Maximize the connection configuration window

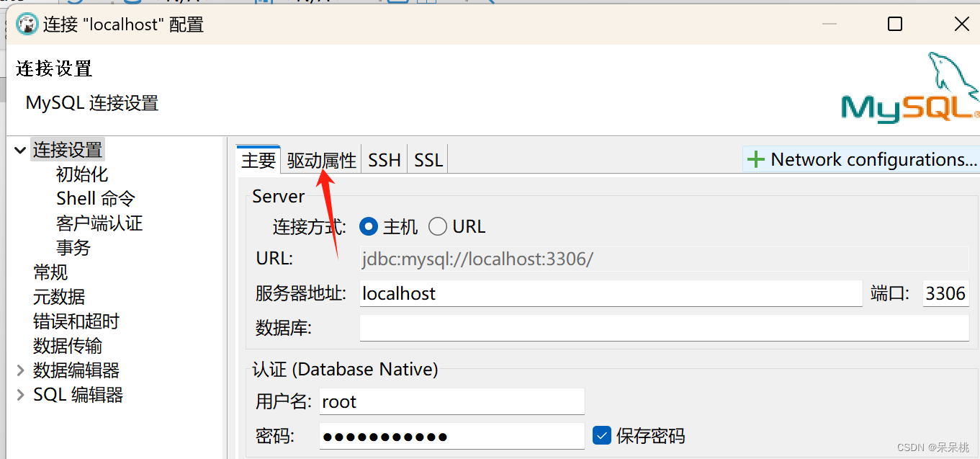click(x=895, y=24)
